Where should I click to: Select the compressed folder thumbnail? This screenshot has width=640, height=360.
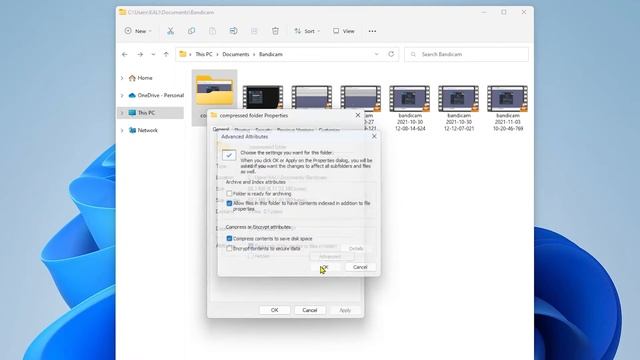click(215, 90)
